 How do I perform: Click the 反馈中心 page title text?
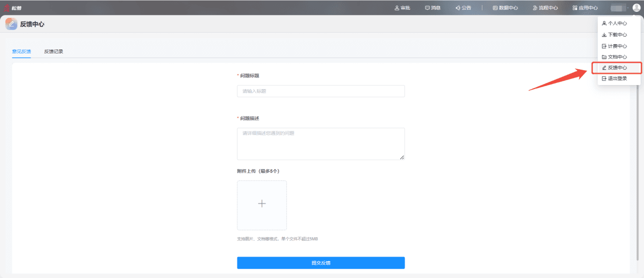click(32, 24)
